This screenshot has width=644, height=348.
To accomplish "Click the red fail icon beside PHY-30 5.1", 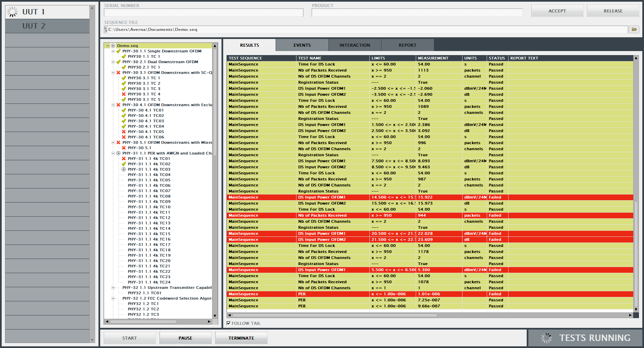I will click(x=124, y=148).
